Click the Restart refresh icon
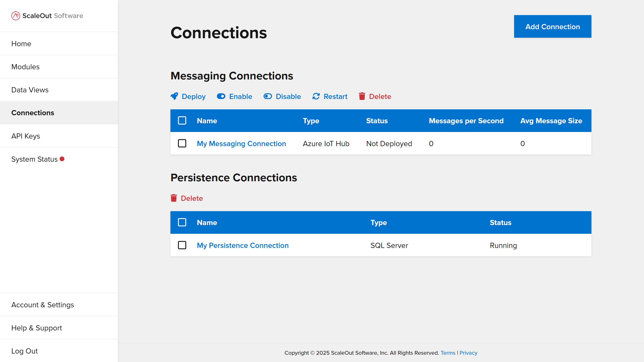The width and height of the screenshot is (644, 362). pyautogui.click(x=316, y=96)
